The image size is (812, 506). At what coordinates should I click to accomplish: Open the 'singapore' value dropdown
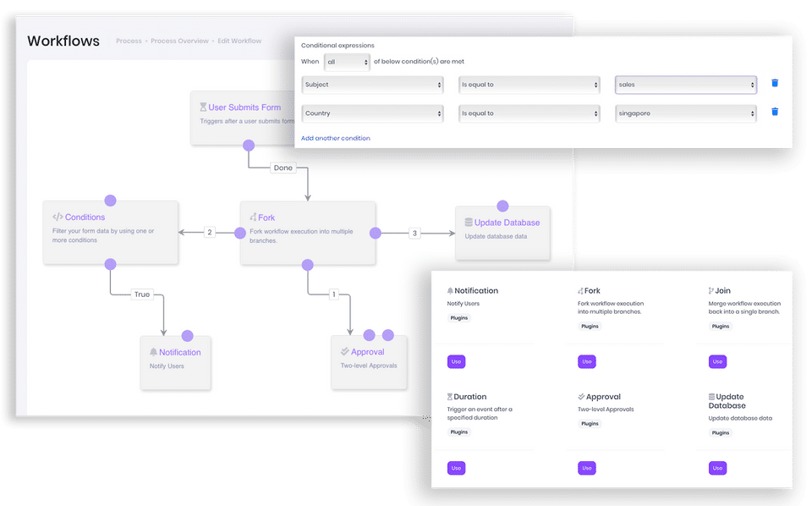686,113
